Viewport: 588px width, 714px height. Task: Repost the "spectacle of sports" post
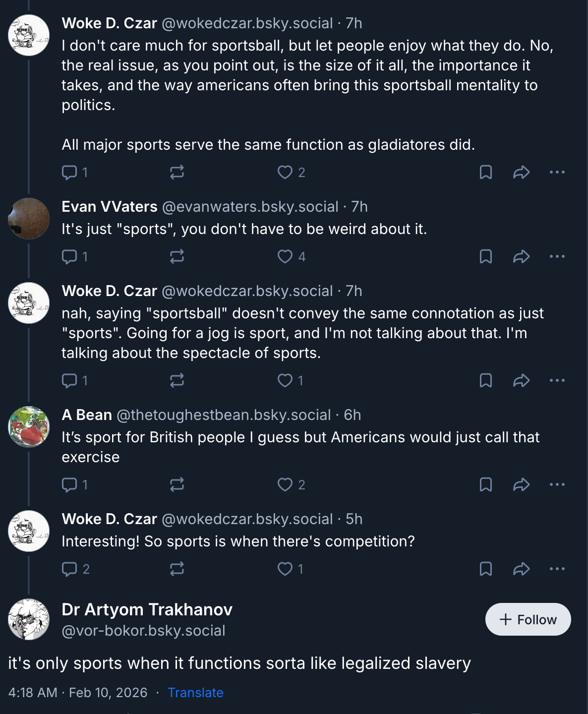177,380
